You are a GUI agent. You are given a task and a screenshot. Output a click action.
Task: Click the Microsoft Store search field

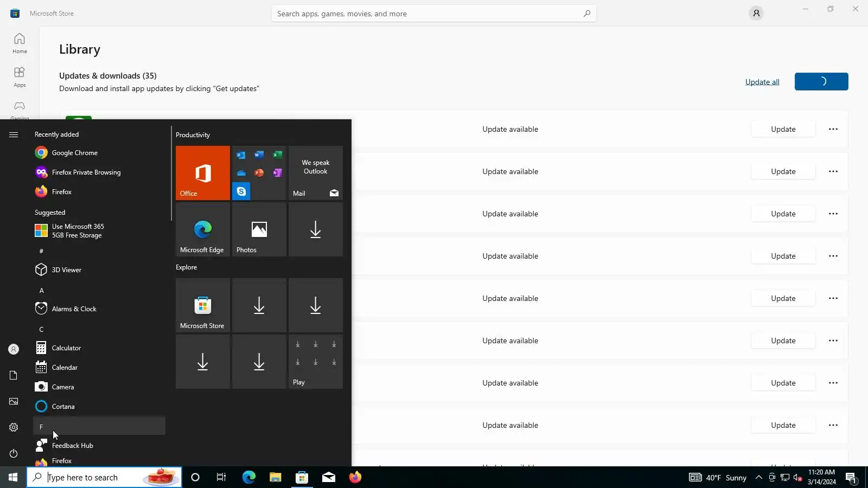click(434, 14)
